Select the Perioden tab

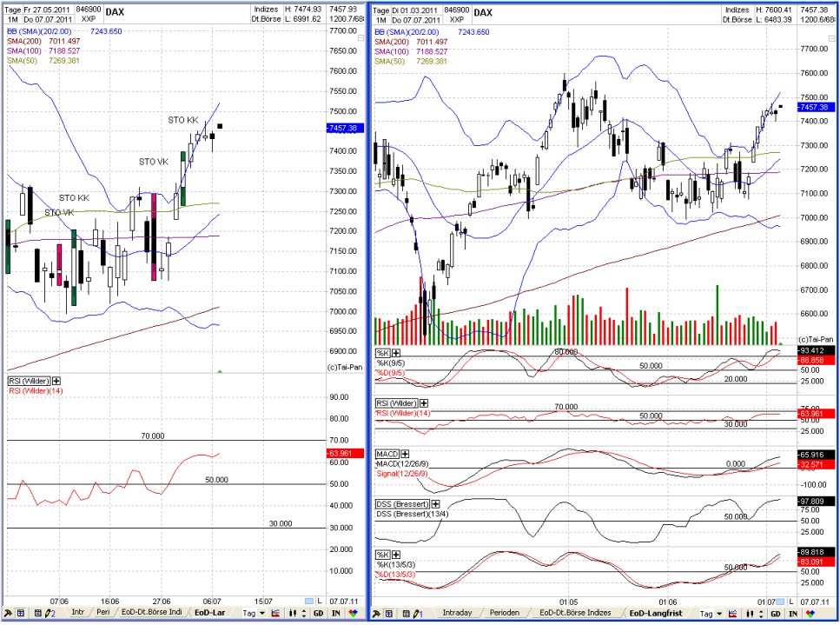point(505,614)
